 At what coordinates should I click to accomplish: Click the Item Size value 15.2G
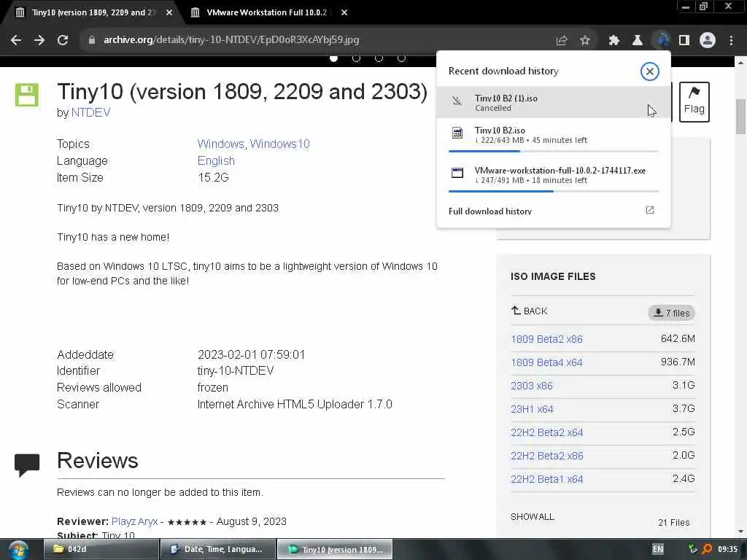[213, 178]
